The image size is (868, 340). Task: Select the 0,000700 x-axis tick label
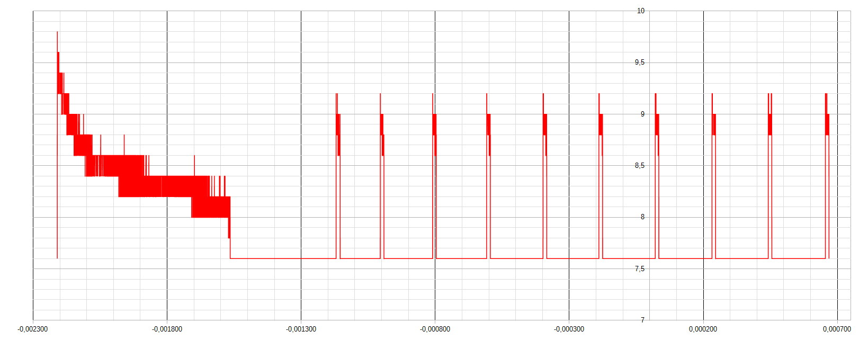(837, 329)
